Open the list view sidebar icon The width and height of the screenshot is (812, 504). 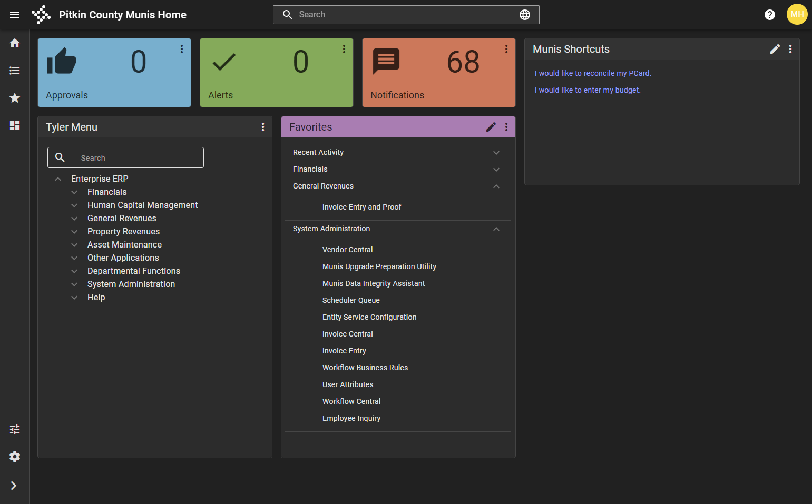pos(15,71)
